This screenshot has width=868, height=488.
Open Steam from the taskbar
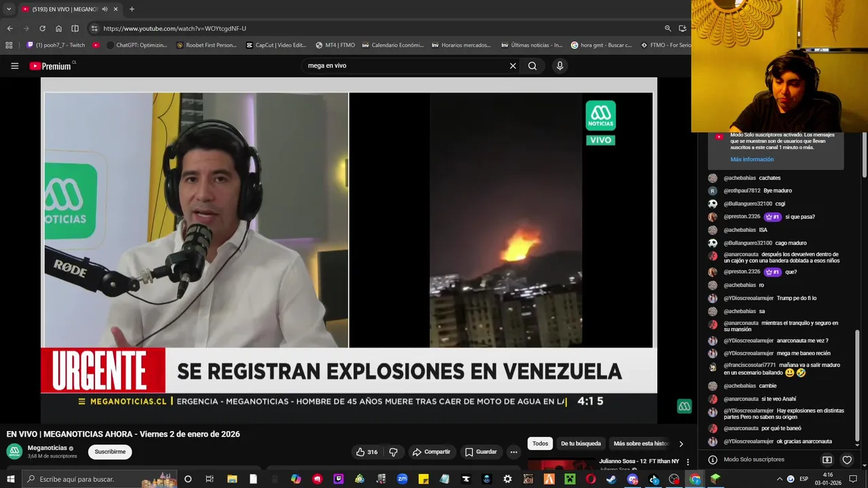click(x=612, y=479)
